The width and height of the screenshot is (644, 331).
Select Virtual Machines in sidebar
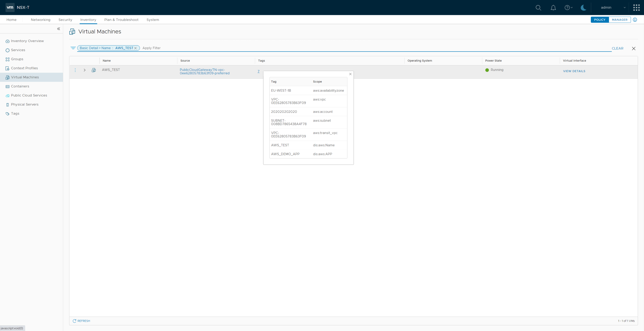point(32,77)
